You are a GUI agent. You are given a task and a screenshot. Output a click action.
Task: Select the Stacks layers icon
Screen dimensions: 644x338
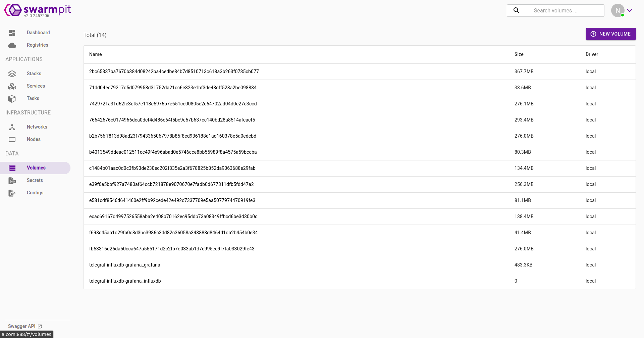point(12,74)
